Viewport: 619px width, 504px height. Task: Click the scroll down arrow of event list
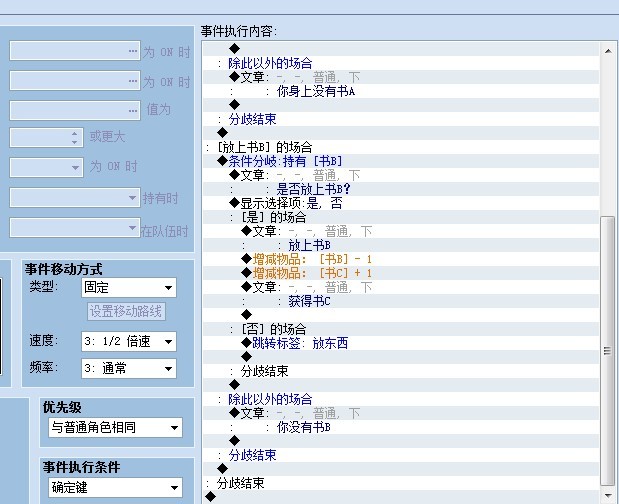tap(608, 495)
